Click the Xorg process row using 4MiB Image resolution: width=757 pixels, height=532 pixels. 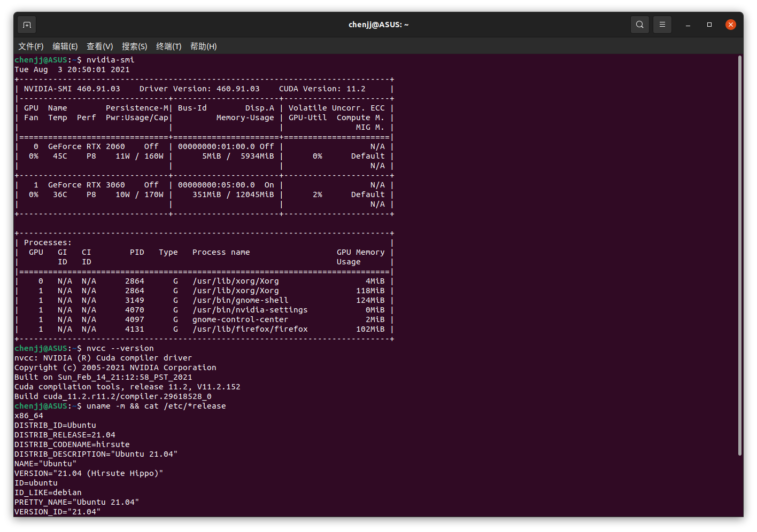pos(204,281)
